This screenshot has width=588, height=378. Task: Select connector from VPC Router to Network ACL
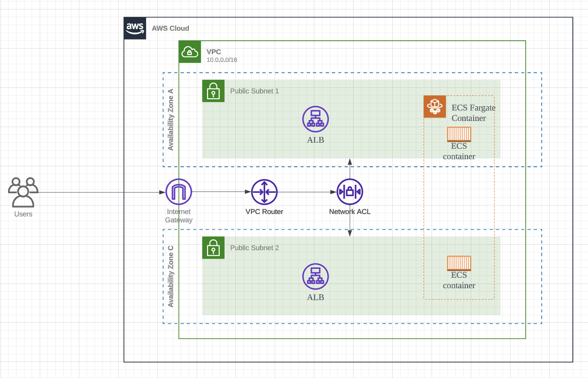click(307, 192)
